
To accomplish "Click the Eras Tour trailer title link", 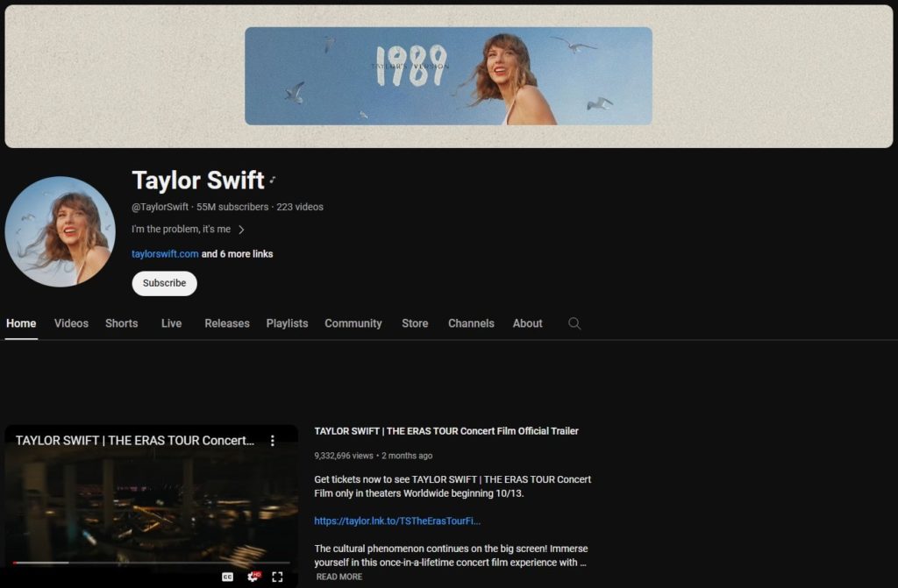I will click(x=446, y=431).
